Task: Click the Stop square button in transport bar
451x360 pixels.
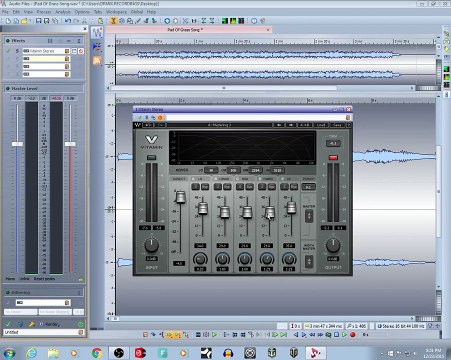Action: (337, 334)
